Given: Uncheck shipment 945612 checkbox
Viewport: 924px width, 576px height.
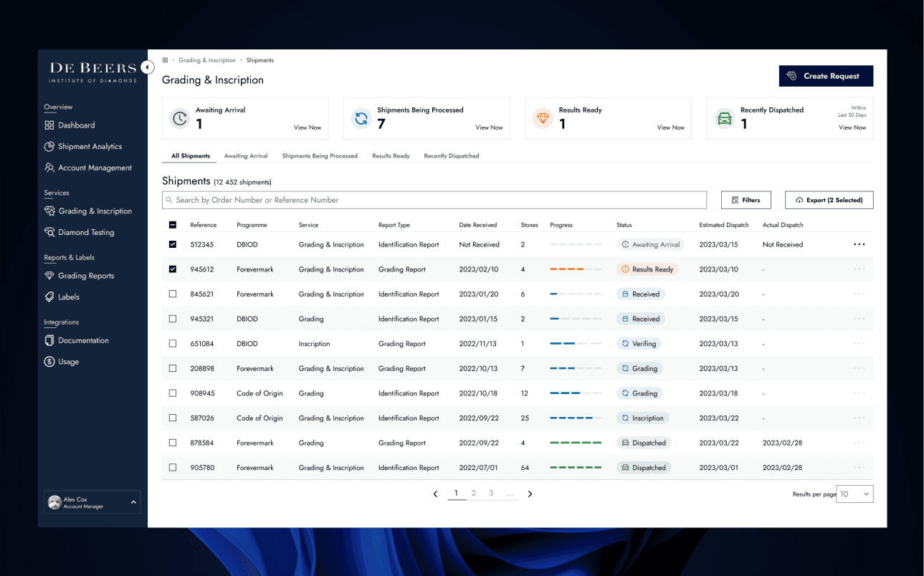Looking at the screenshot, I should tap(173, 269).
